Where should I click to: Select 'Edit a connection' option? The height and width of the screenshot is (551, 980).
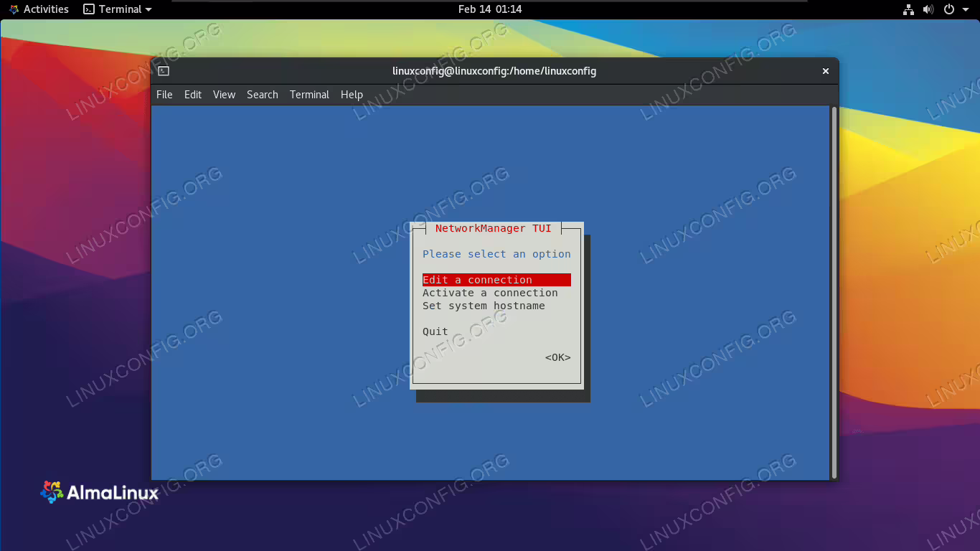[x=496, y=280]
